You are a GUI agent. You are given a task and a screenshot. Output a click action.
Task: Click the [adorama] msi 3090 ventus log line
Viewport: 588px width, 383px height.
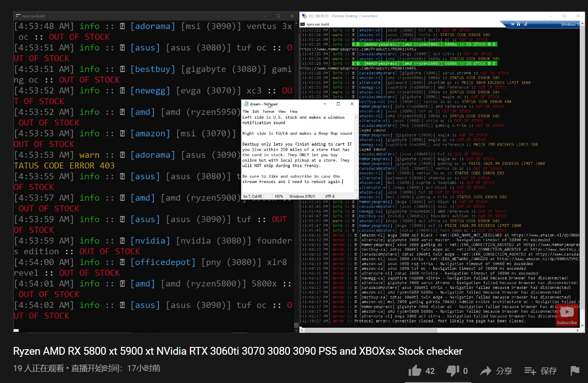tap(152, 31)
